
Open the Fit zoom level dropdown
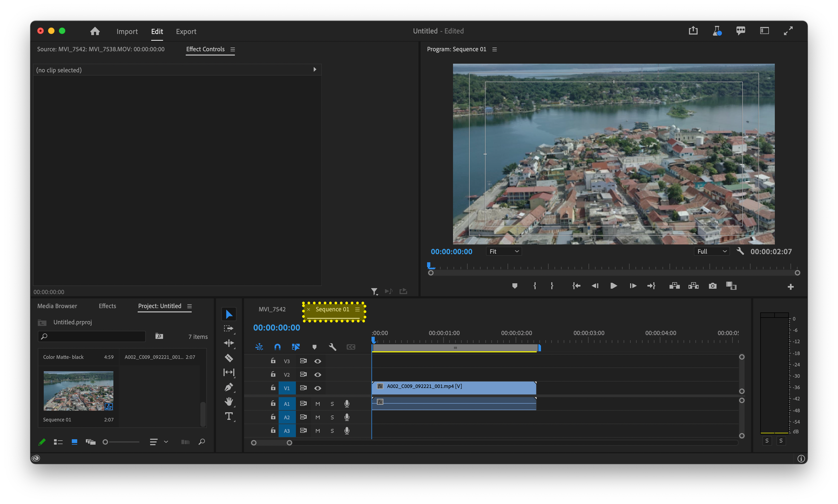pos(504,252)
